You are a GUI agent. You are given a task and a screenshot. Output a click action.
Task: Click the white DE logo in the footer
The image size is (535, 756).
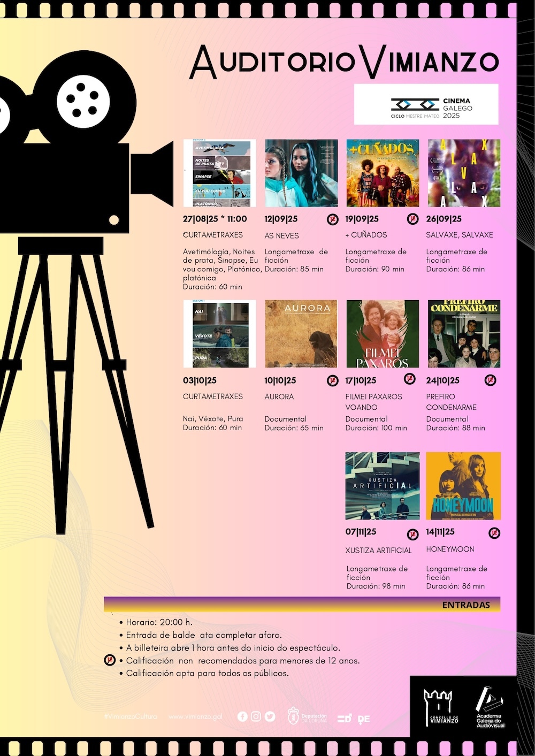[364, 719]
